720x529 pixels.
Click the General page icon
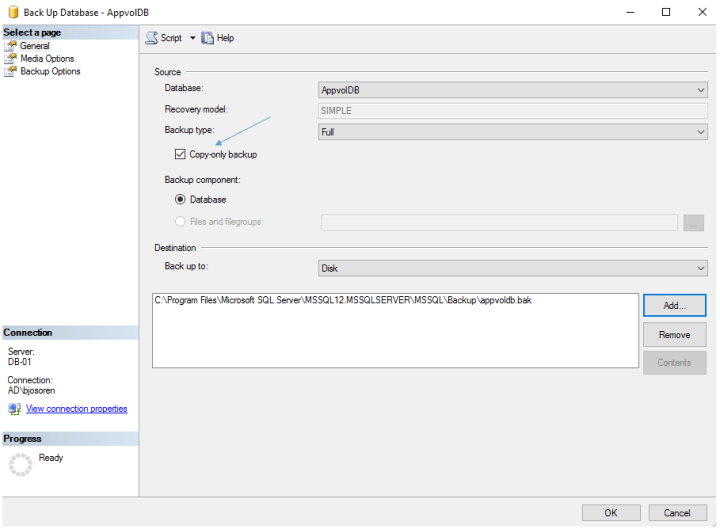pyautogui.click(x=10, y=46)
